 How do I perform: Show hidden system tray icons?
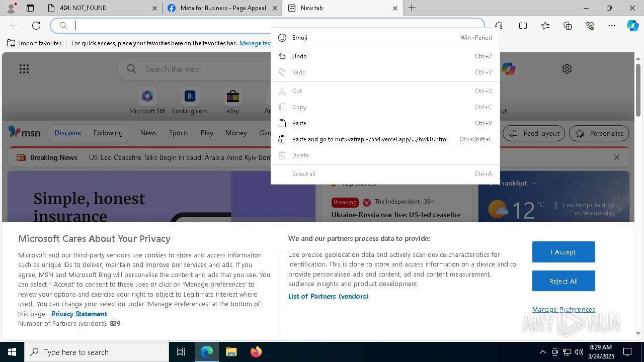coord(542,352)
